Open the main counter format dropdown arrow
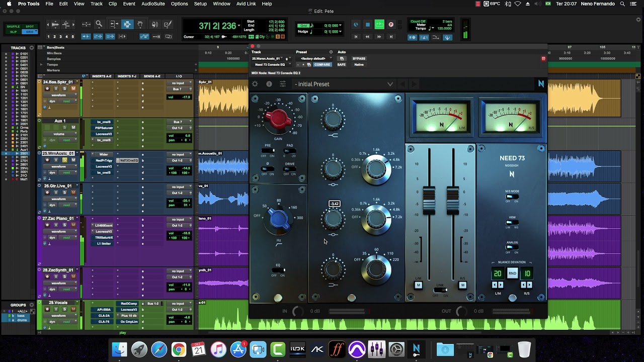The height and width of the screenshot is (362, 644). pyautogui.click(x=239, y=26)
